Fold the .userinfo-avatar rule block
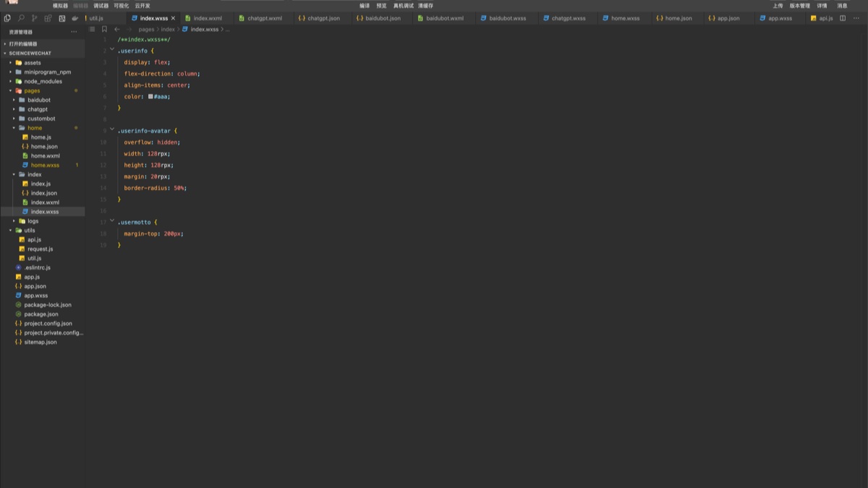The height and width of the screenshot is (488, 868). (x=112, y=129)
